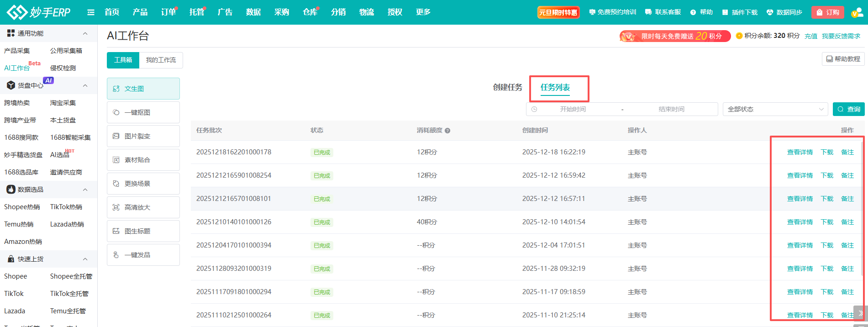
Task: Click the 充值 recharge link
Action: click(810, 36)
